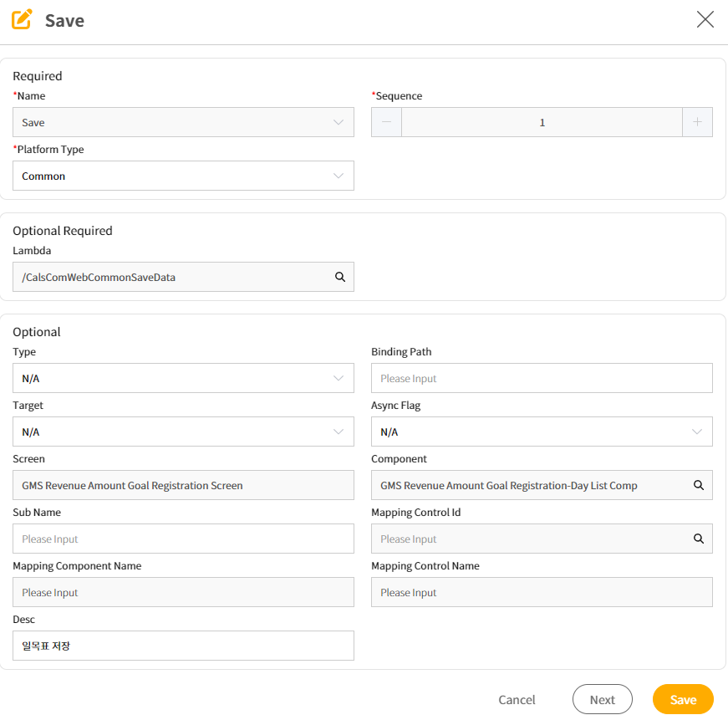Decrease Sequence with the minus button
Image resolution: width=728 pixels, height=715 pixels.
click(x=386, y=122)
